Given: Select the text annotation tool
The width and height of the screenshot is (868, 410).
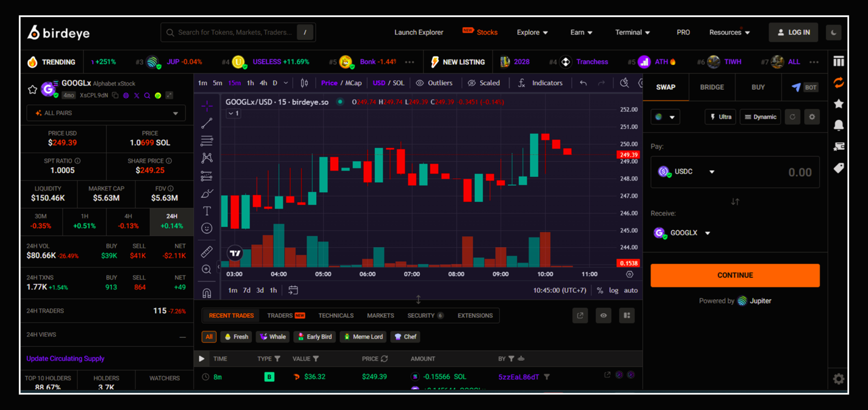Looking at the screenshot, I should pos(207,211).
